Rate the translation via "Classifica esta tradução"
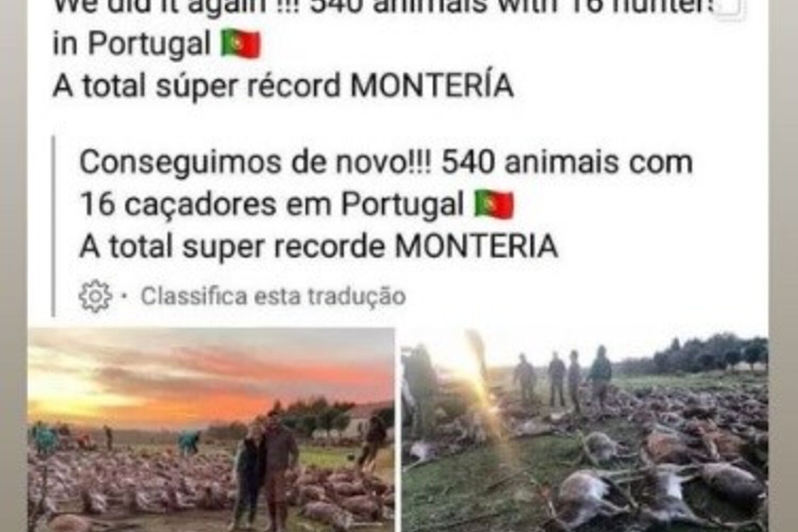Image resolution: width=798 pixels, height=532 pixels. [273, 296]
